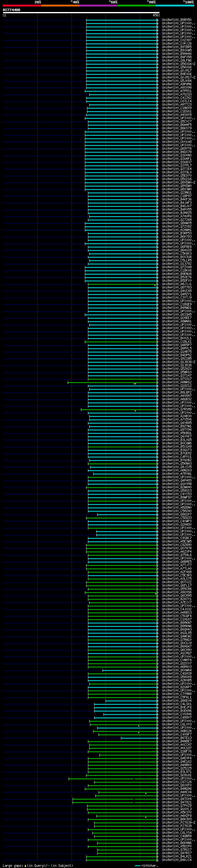Click UniRef100_B3L0Q5 label

[177, 440]
